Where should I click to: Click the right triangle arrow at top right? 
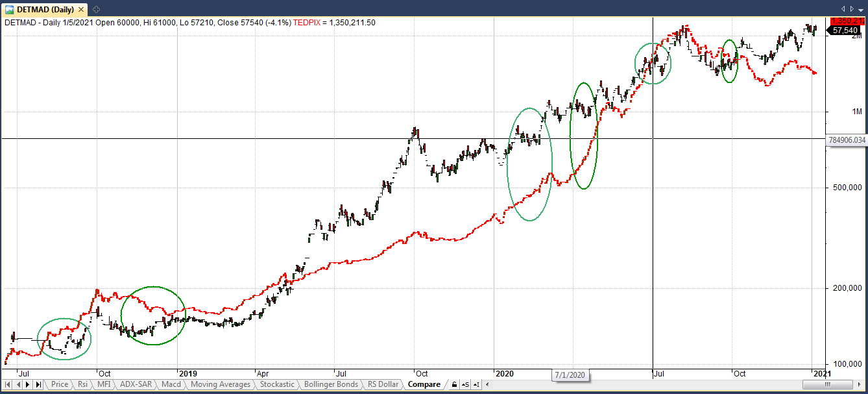click(x=850, y=8)
